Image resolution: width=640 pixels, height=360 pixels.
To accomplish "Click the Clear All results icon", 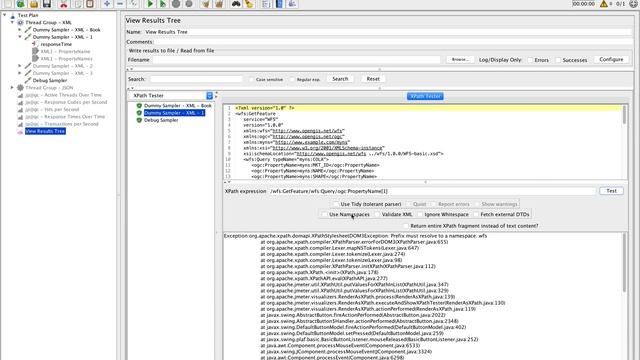I will coord(219,4).
